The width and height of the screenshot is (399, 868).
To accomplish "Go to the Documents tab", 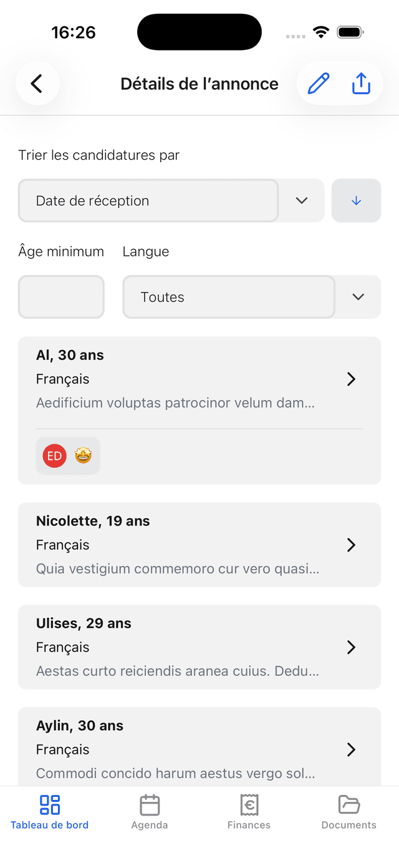I will click(x=349, y=812).
